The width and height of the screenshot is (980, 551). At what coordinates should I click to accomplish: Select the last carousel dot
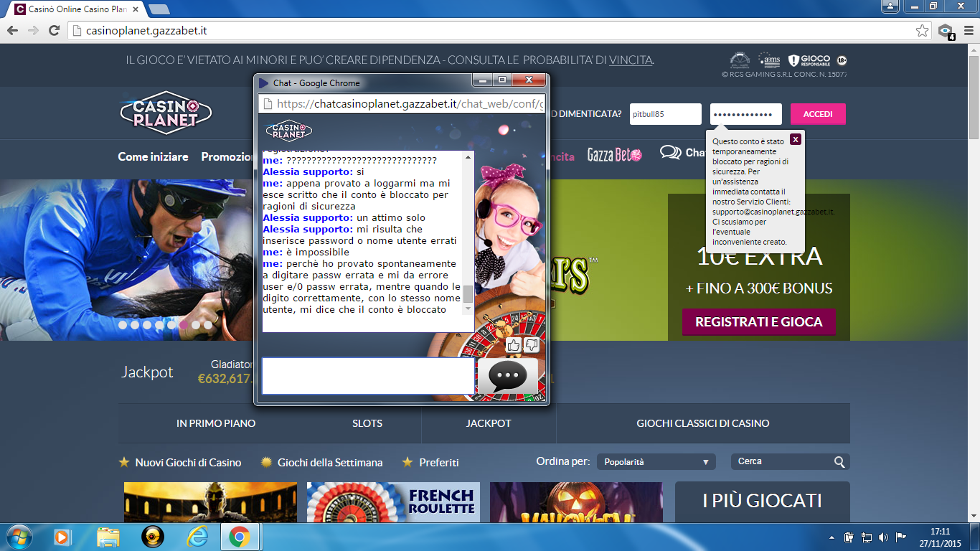tap(208, 325)
